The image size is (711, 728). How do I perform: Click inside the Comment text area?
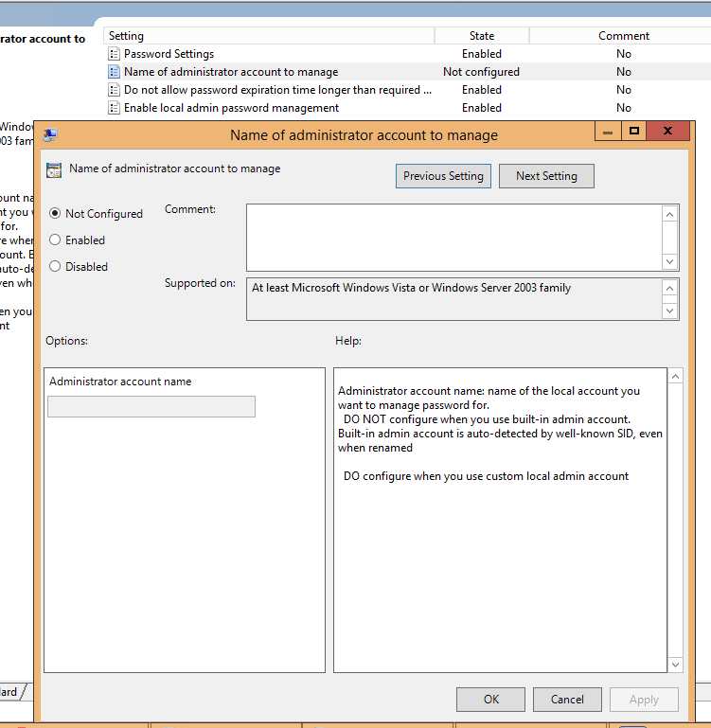point(453,238)
